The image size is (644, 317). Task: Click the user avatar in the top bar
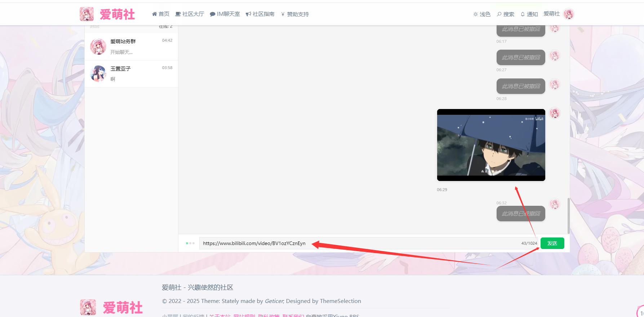tap(568, 14)
